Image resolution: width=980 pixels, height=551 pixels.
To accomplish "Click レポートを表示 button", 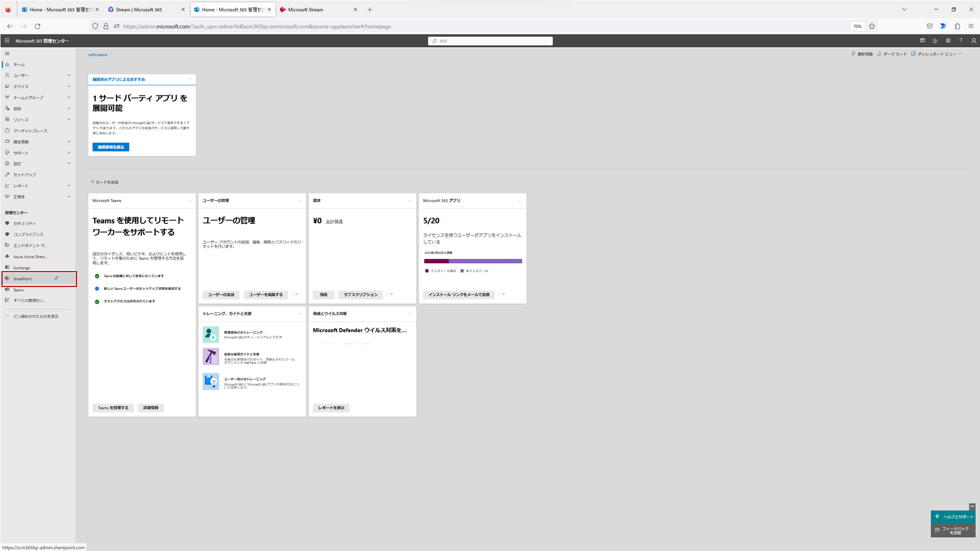I will (331, 408).
